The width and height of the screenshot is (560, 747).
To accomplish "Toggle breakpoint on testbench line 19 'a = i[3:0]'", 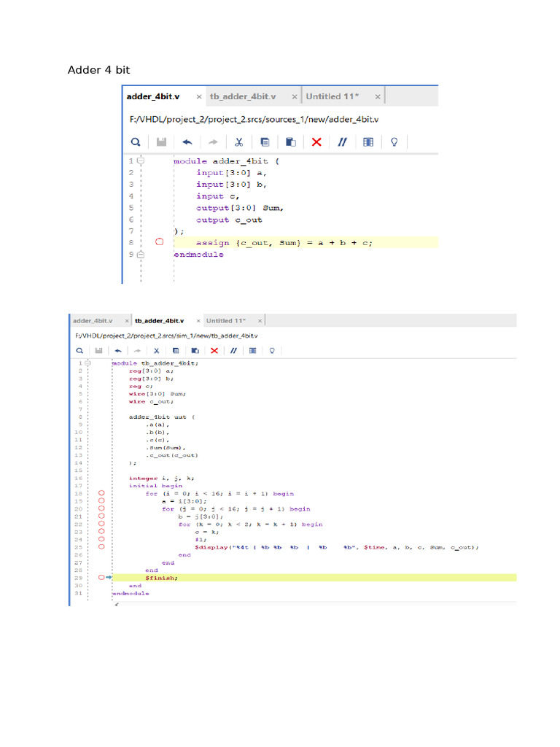I will (x=101, y=500).
